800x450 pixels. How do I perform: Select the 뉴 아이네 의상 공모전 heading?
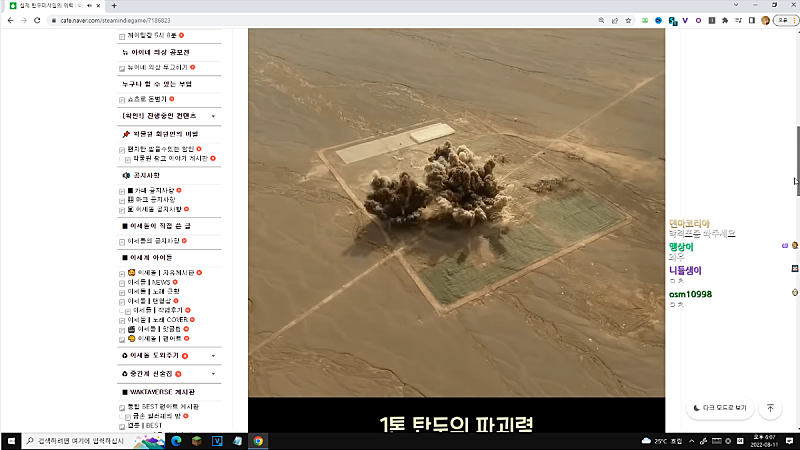click(156, 52)
